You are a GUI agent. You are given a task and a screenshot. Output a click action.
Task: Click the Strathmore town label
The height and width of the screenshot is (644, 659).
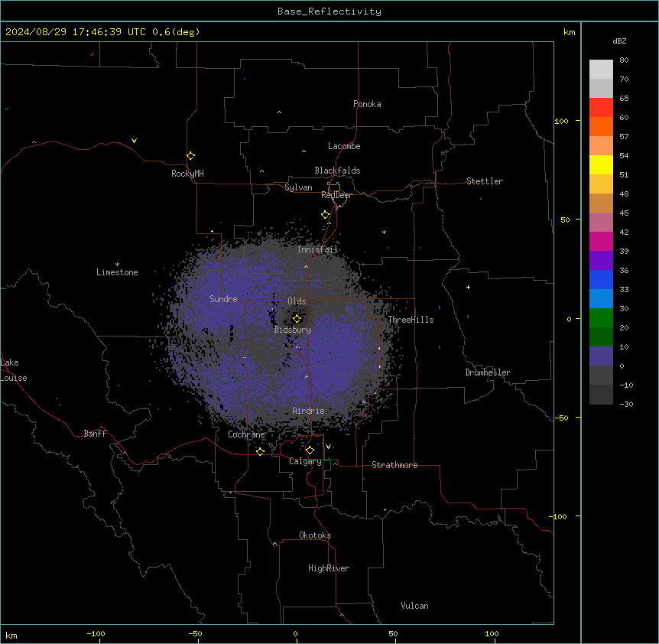pyautogui.click(x=394, y=465)
